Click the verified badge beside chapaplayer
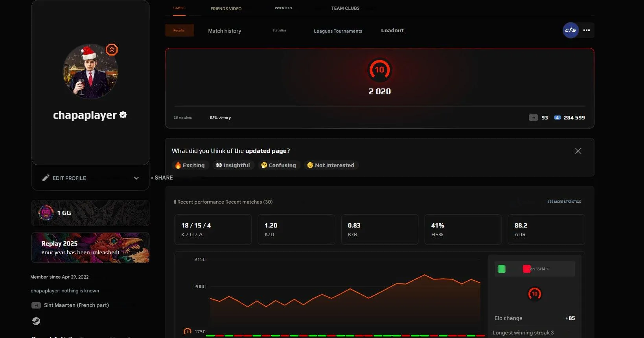644x338 pixels. coord(123,115)
